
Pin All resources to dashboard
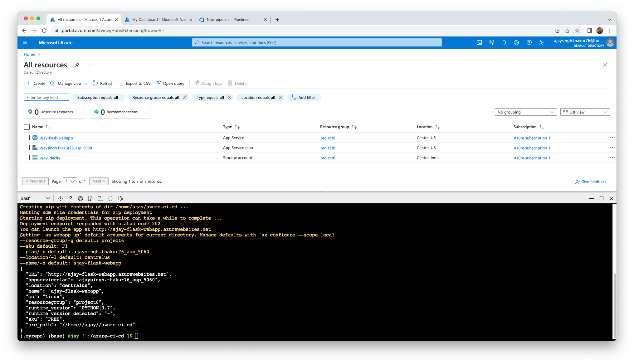(77, 65)
